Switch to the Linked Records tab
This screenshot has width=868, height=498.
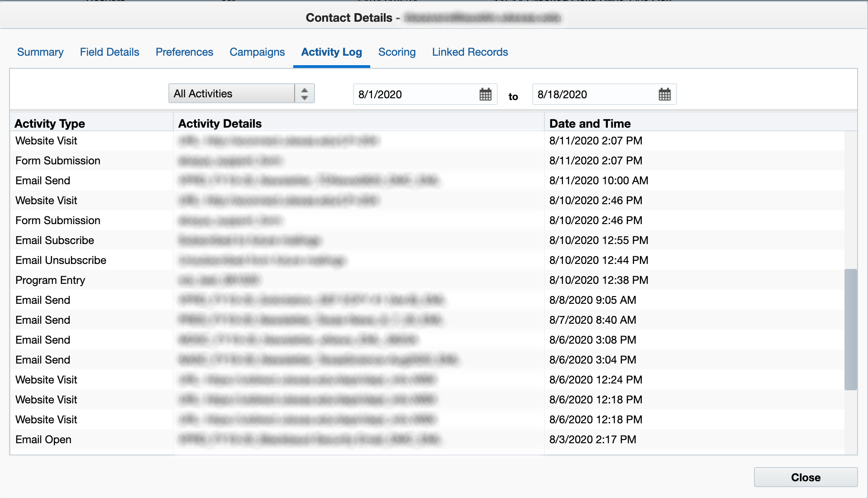tap(470, 52)
